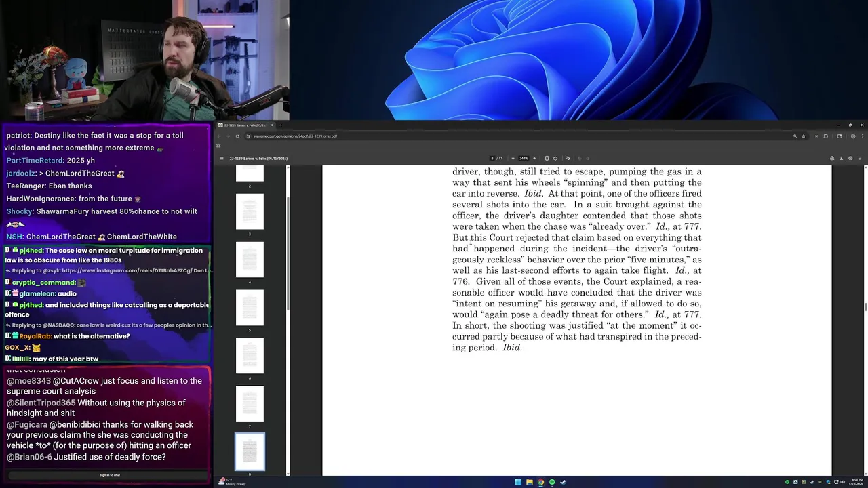Click the PDF redo arrow
Image resolution: width=868 pixels, height=488 pixels.
[x=587, y=158]
